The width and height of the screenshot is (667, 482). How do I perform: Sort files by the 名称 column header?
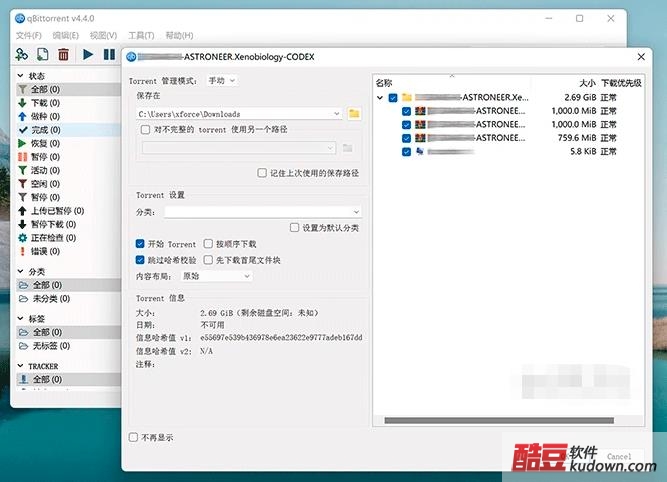click(384, 83)
